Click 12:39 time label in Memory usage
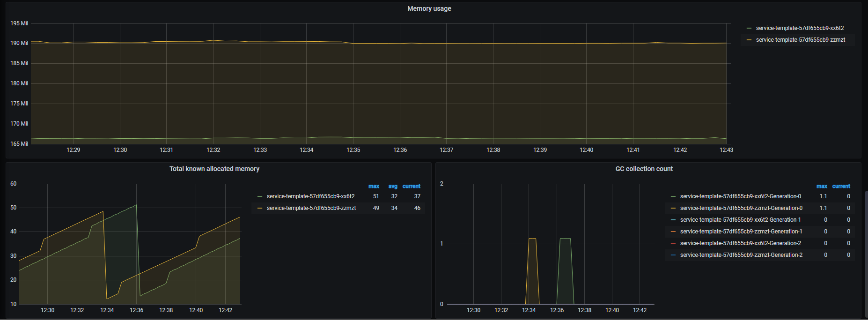This screenshot has height=322, width=868. click(540, 150)
